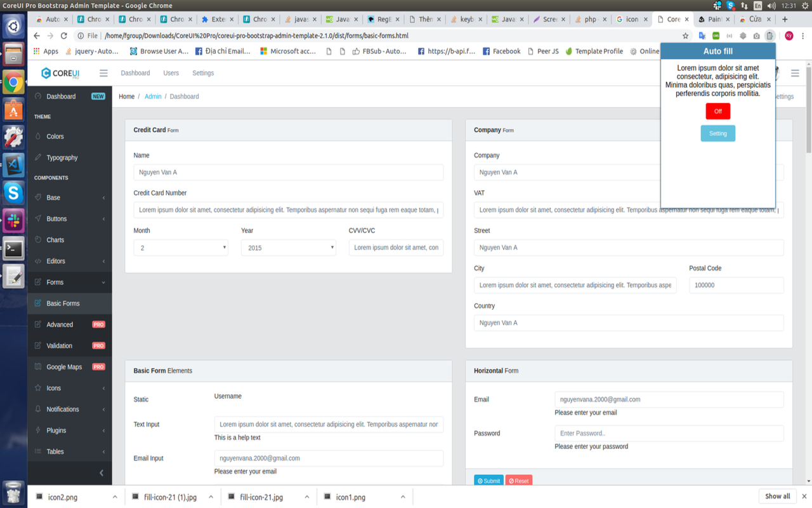The image size is (812, 508).
Task: Minimize the sidebar with bottom arrow
Action: click(x=101, y=472)
